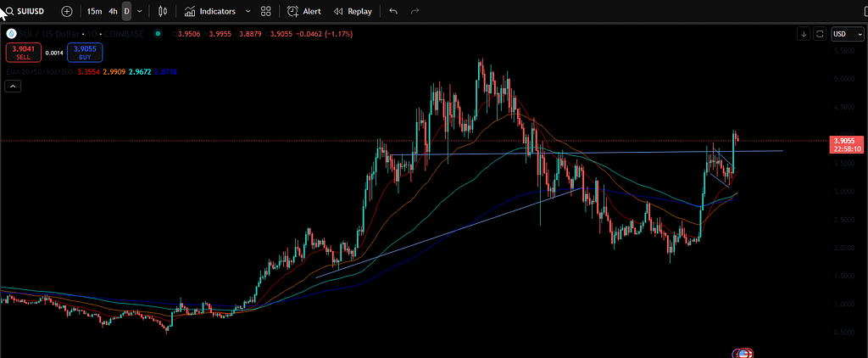Switch to the 4h timeframe
868x358 pixels.
click(x=113, y=12)
